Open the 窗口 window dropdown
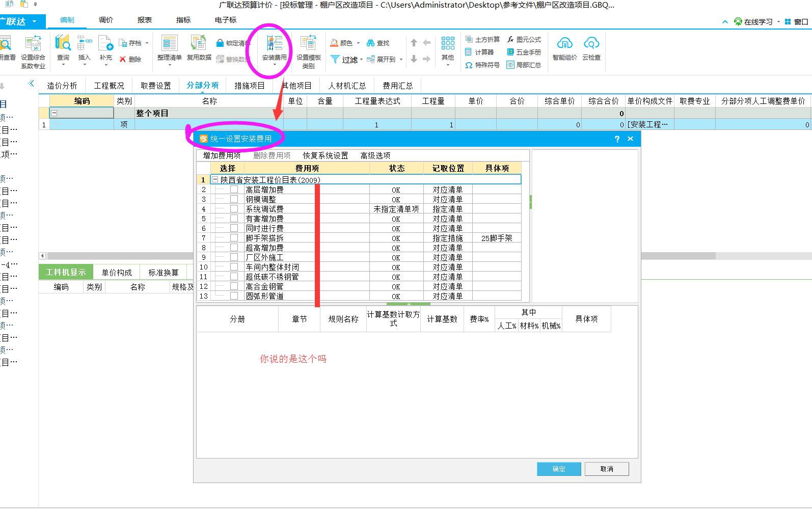The image size is (812, 509). pos(797,21)
